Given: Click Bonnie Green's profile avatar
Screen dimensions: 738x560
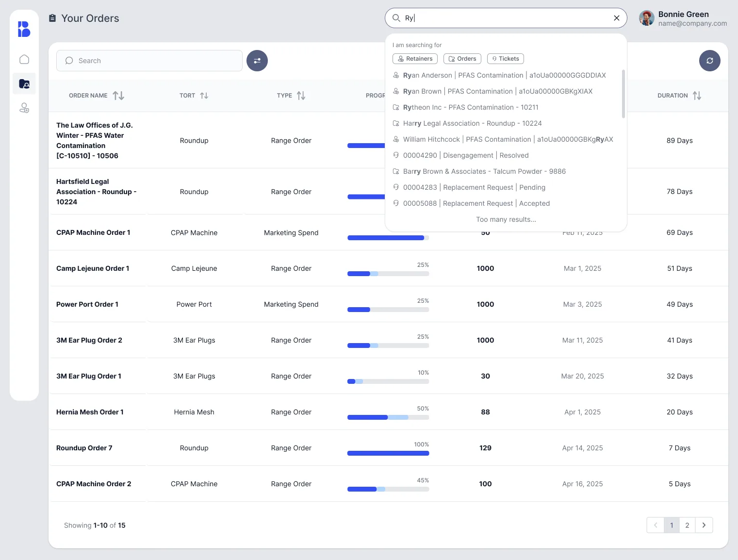Looking at the screenshot, I should point(647,18).
